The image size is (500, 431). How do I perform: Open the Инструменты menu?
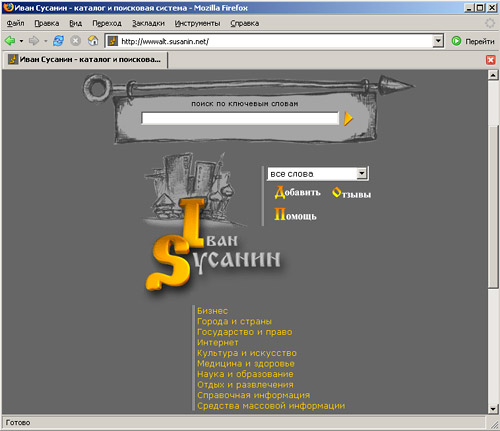click(x=197, y=23)
